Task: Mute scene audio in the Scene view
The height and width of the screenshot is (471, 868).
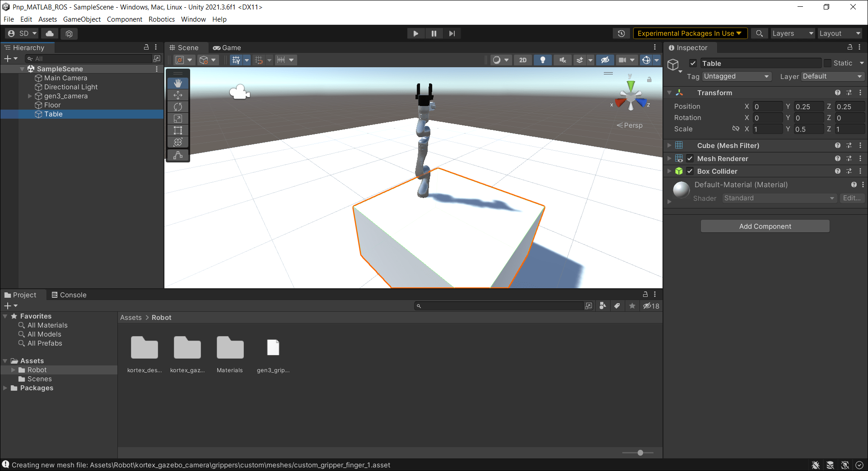Action: 562,60
